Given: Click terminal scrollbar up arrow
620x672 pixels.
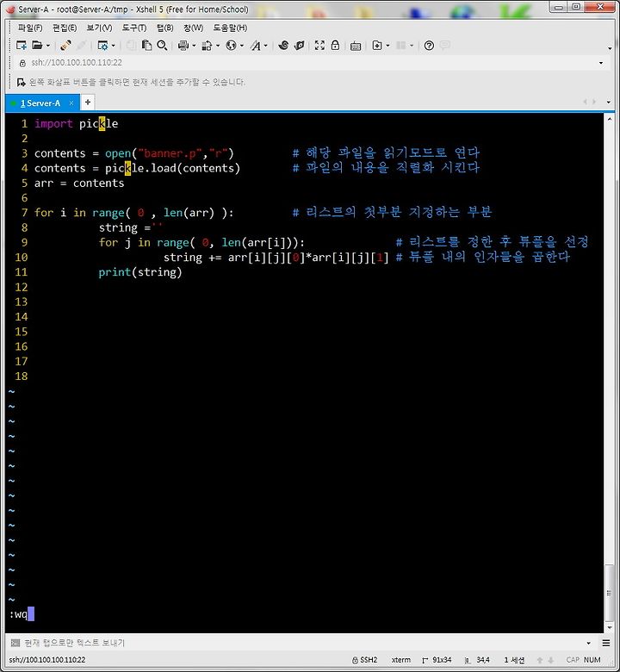Looking at the screenshot, I should 610,119.
